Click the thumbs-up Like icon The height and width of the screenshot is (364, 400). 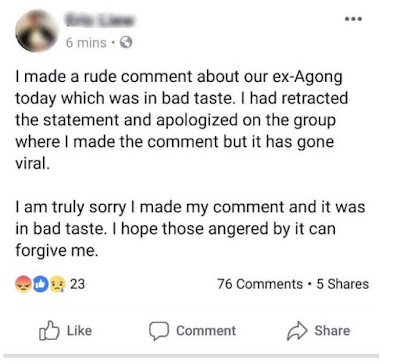pyautogui.click(x=49, y=330)
